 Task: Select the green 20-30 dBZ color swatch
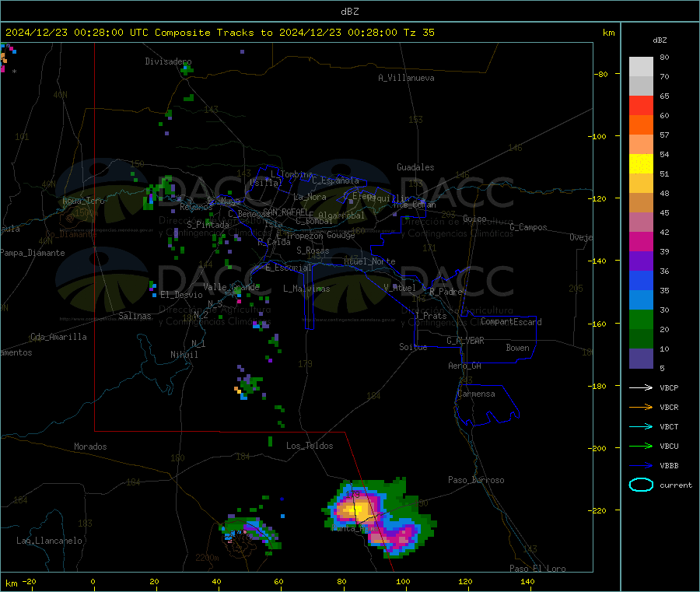pos(641,319)
